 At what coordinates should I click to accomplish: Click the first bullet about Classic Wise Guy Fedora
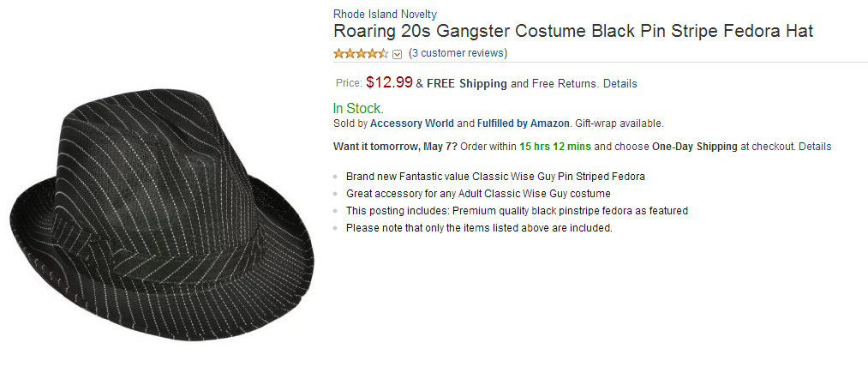pos(495,176)
